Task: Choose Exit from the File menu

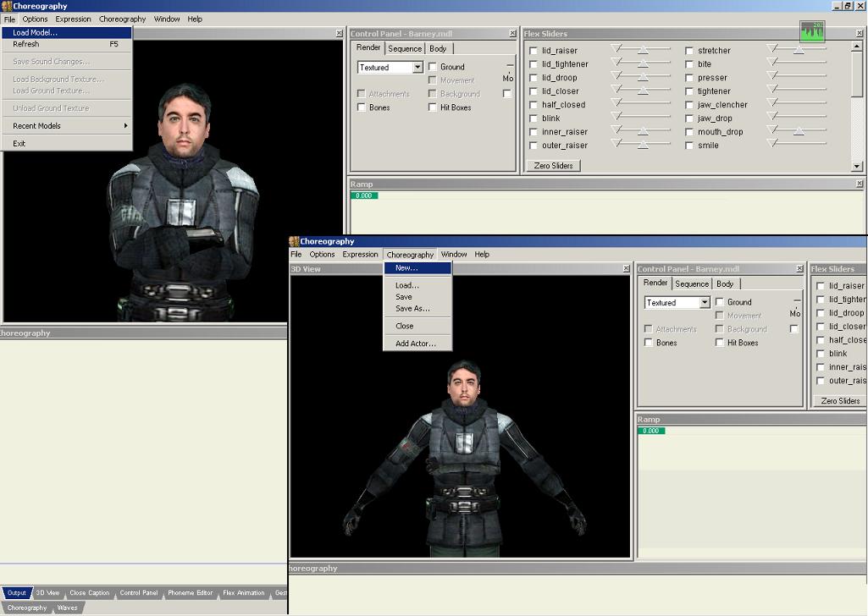Action: (66, 144)
